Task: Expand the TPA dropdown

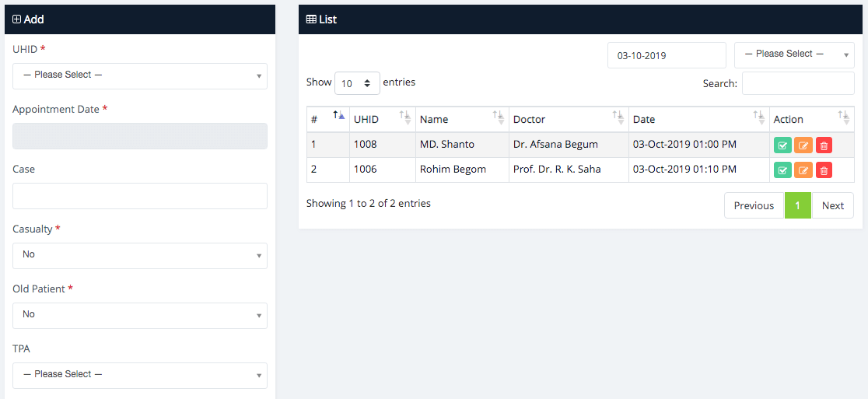Action: [140, 375]
